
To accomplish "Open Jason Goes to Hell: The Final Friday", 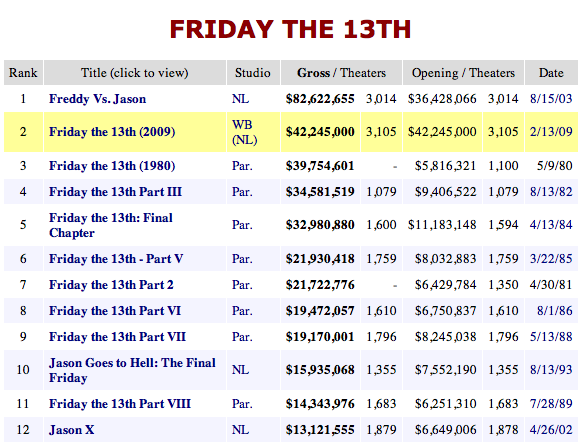I will pos(132,370).
